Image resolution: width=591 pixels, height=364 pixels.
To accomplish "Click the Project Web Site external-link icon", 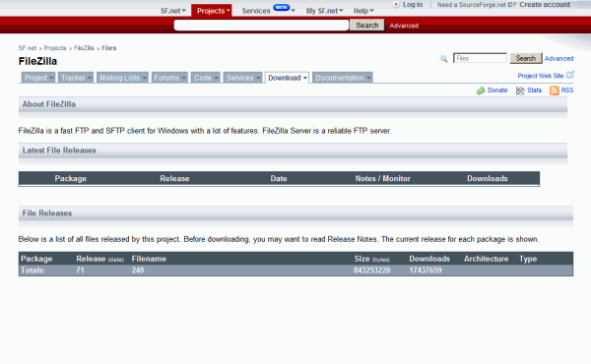I will pos(570,74).
